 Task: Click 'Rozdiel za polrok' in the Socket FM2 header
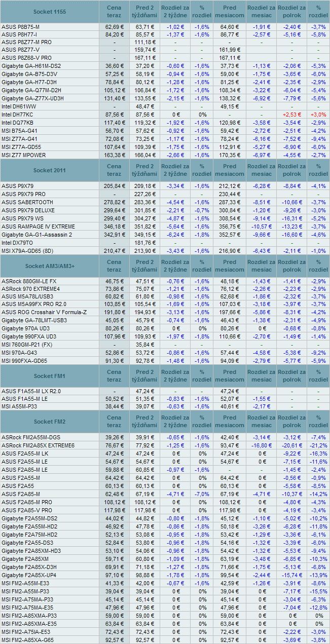(291, 422)
